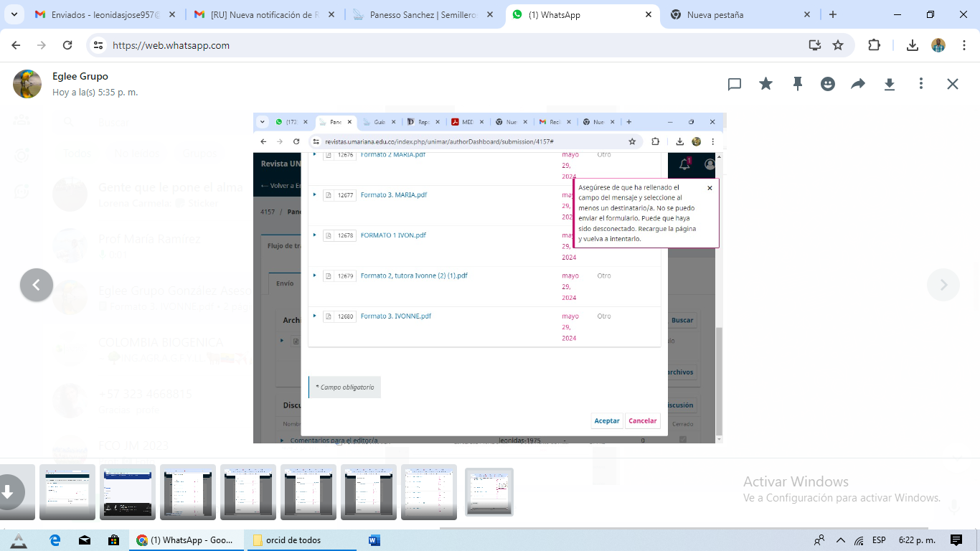The height and width of the screenshot is (551, 980).
Task: Forward the image using the arrow icon
Action: point(858,84)
